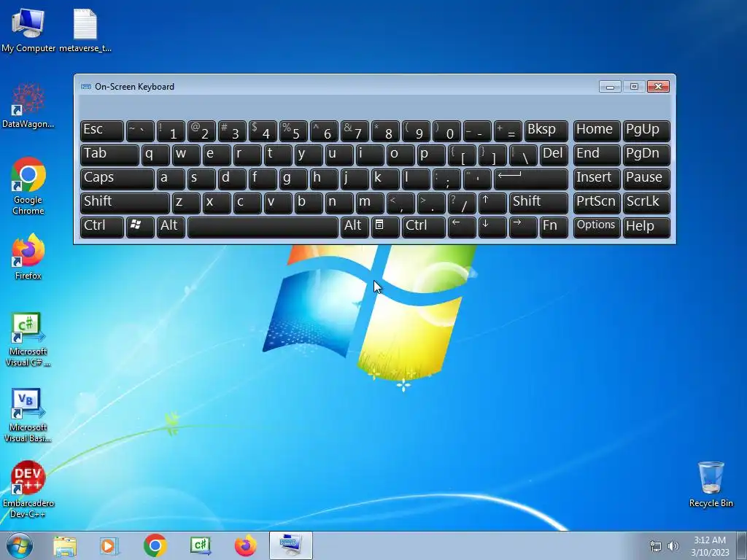
Task: Click the Bksp key
Action: [546, 131]
